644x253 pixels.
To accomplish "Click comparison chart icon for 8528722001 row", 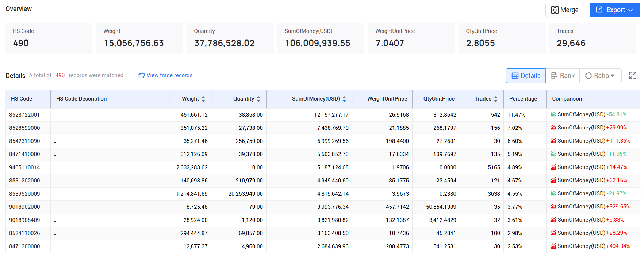I will [553, 114].
